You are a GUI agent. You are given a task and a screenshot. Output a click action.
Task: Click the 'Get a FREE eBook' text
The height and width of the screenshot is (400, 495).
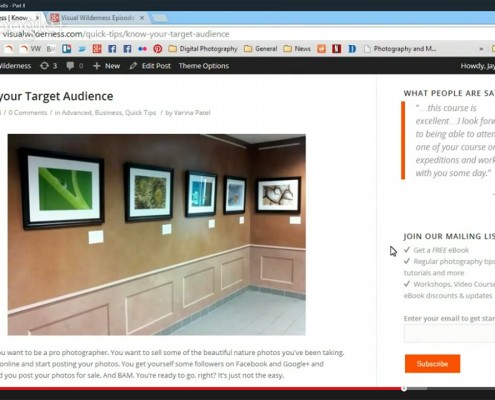coord(441,250)
